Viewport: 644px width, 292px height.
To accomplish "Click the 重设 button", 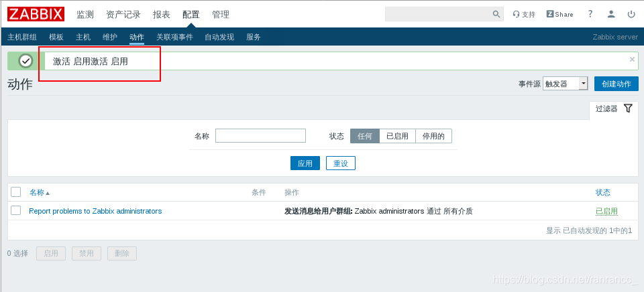I will coord(341,163).
